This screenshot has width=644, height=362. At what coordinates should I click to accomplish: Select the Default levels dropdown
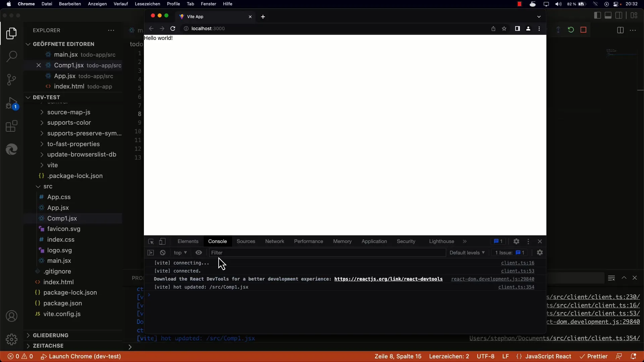[x=466, y=252]
